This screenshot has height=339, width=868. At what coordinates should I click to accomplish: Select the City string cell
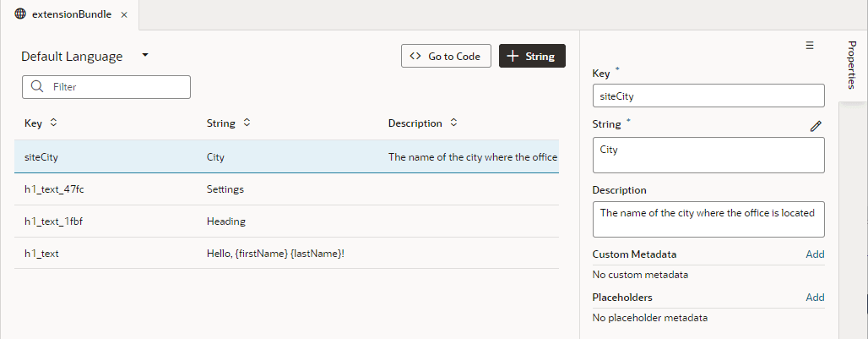[x=215, y=156]
